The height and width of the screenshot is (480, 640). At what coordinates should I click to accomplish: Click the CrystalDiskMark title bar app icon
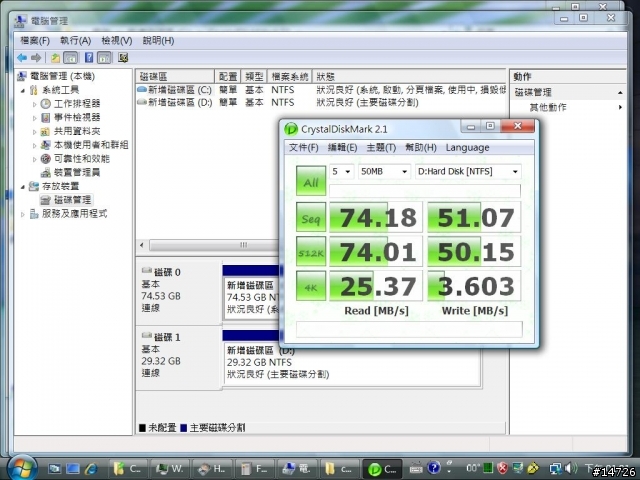pos(291,129)
